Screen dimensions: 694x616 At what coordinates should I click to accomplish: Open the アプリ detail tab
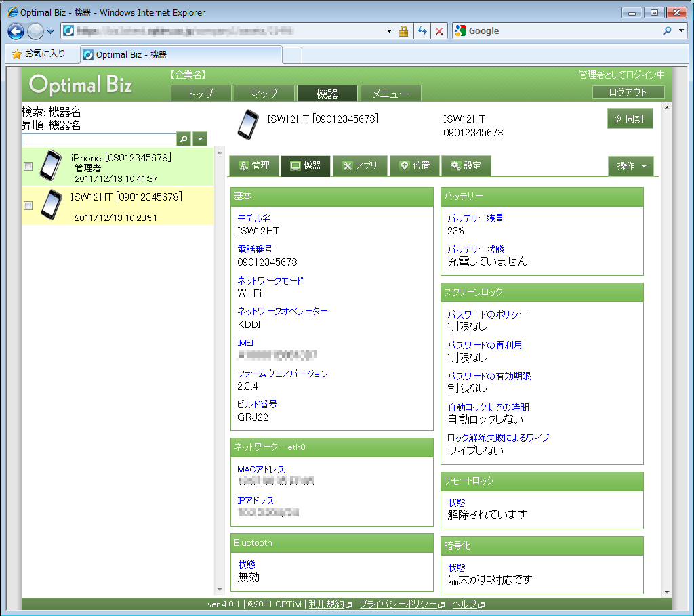click(x=360, y=166)
